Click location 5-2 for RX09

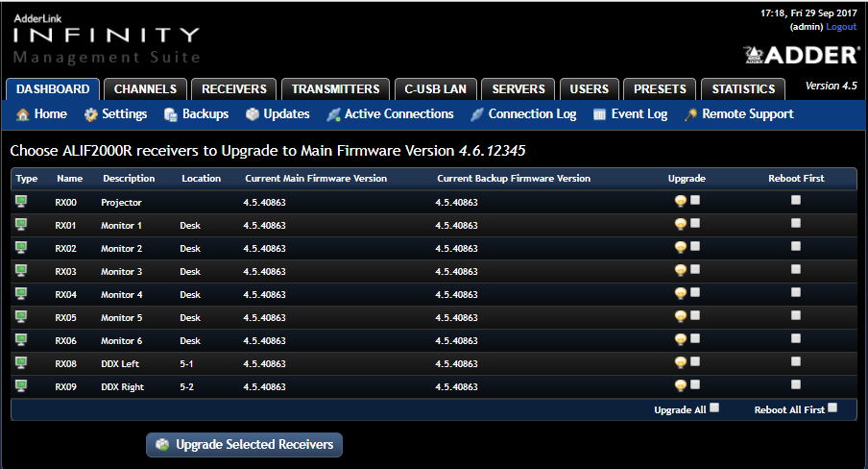pyautogui.click(x=187, y=387)
